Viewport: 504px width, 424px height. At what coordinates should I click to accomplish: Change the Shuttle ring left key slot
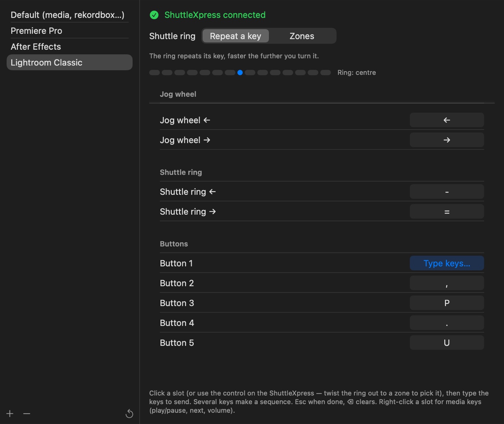[x=447, y=192]
